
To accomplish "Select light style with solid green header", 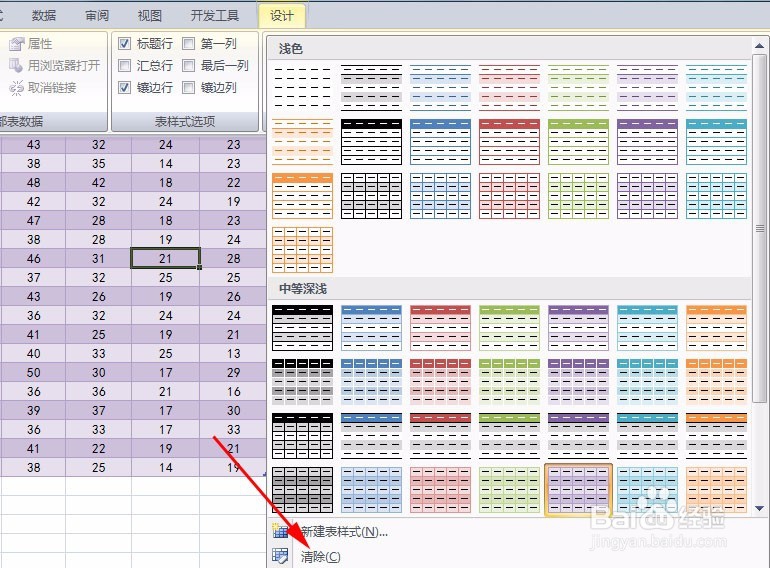I will click(x=578, y=142).
